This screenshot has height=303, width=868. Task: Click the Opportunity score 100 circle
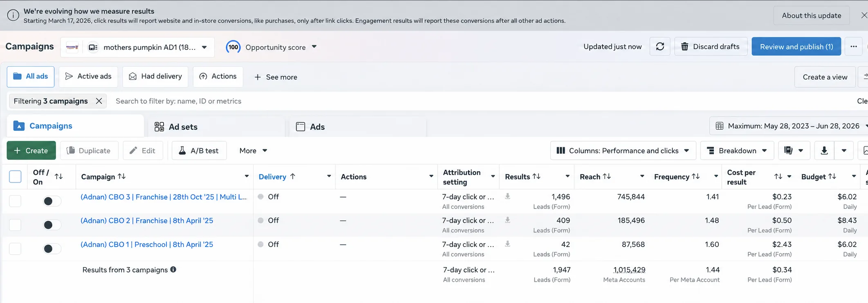click(x=233, y=47)
